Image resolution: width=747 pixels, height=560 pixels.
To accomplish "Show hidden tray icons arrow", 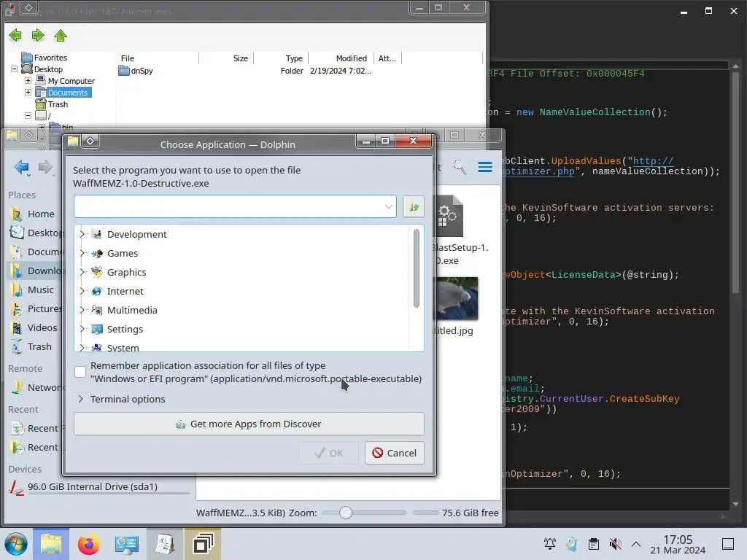I will (636, 544).
